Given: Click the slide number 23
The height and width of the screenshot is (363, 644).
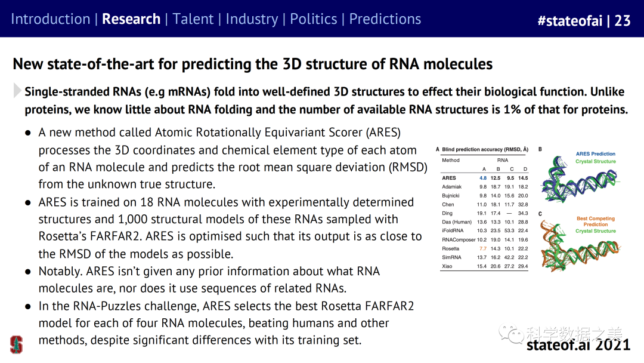Looking at the screenshot, I should tap(623, 21).
